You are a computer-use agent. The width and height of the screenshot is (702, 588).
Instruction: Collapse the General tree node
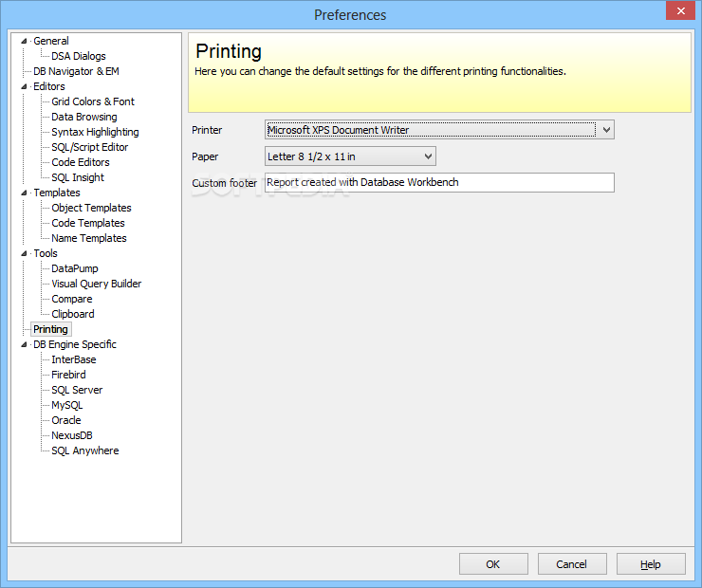24,41
